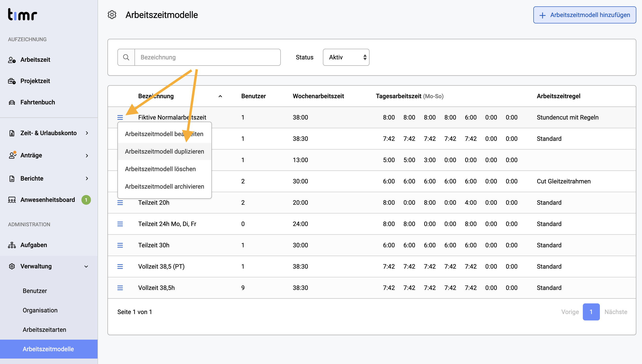Click Teilzeit 20h row name
Screen dimensions: 642x364
click(x=154, y=203)
